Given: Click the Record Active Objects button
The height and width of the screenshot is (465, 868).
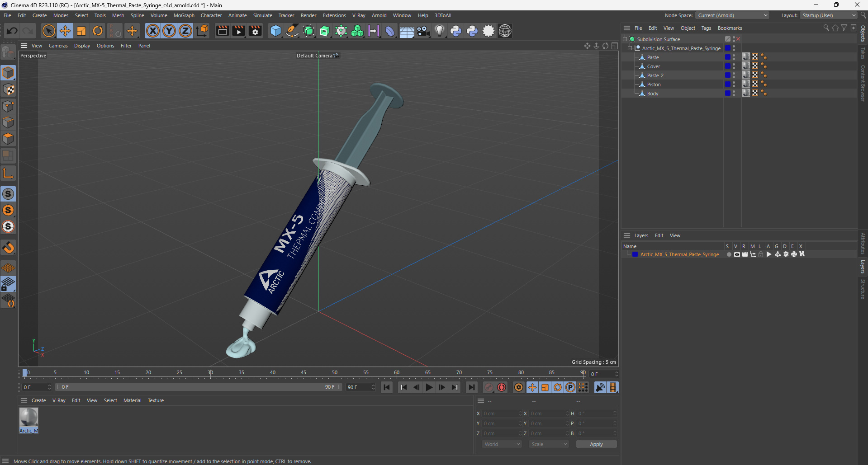Looking at the screenshot, I should [489, 387].
